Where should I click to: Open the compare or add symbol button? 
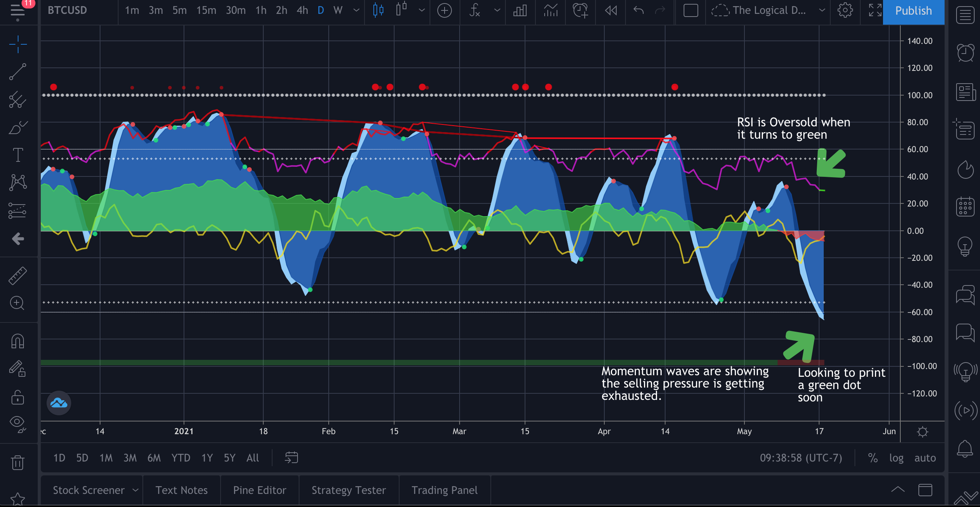[444, 10]
